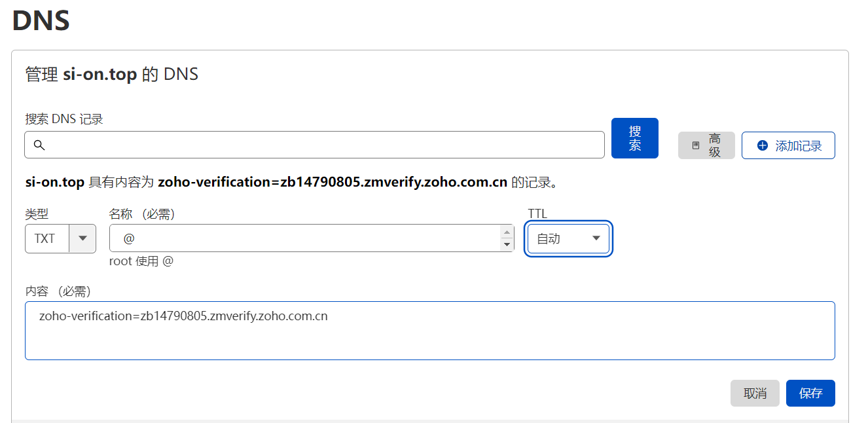868x423 pixels.
Task: Click the 管理 si-on.top 的 DNS title
Action: tap(111, 74)
